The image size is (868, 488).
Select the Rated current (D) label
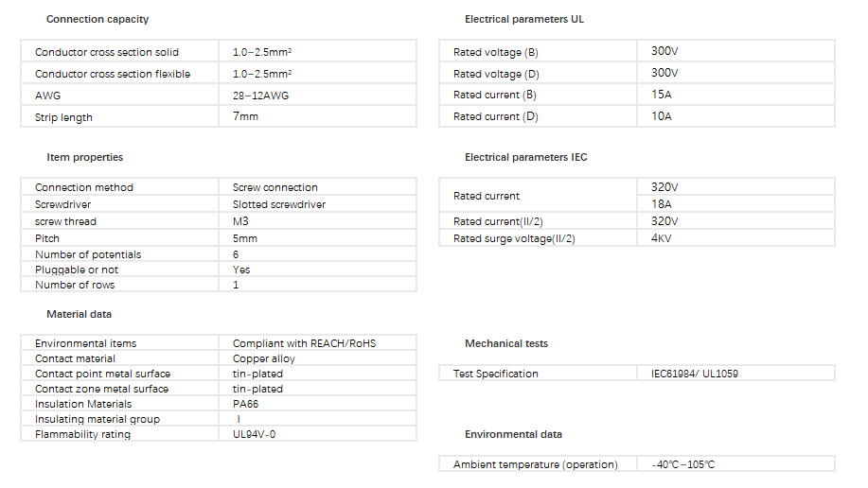[x=496, y=116]
